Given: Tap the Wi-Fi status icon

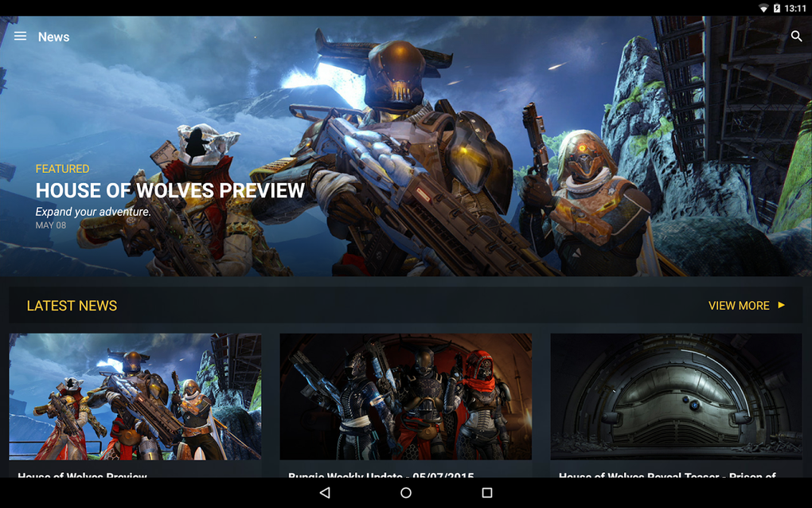Looking at the screenshot, I should click(x=764, y=9).
